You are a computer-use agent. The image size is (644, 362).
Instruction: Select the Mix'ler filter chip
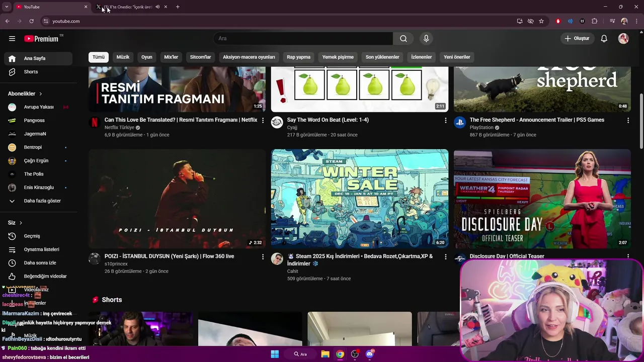pos(171,57)
